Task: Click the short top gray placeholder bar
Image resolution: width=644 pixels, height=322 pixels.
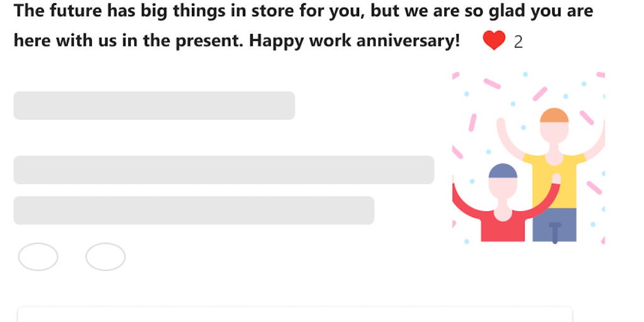Action: [154, 106]
